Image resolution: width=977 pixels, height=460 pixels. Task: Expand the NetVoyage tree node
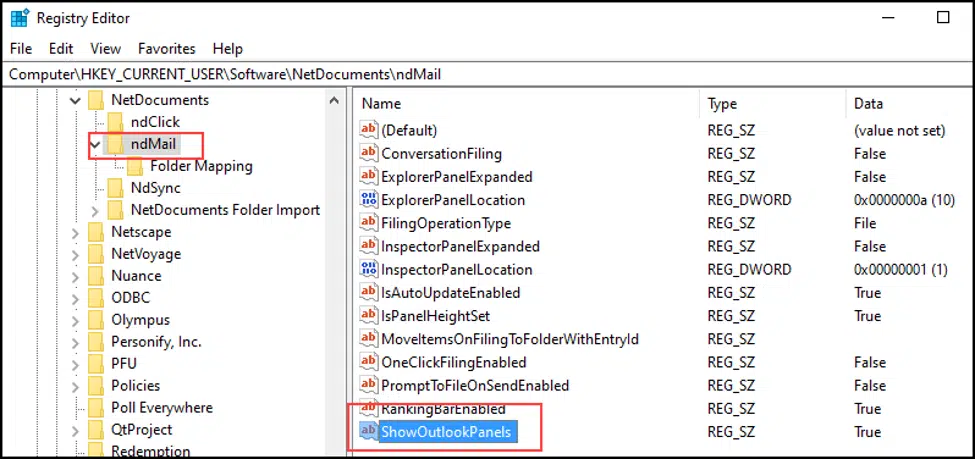point(75,255)
